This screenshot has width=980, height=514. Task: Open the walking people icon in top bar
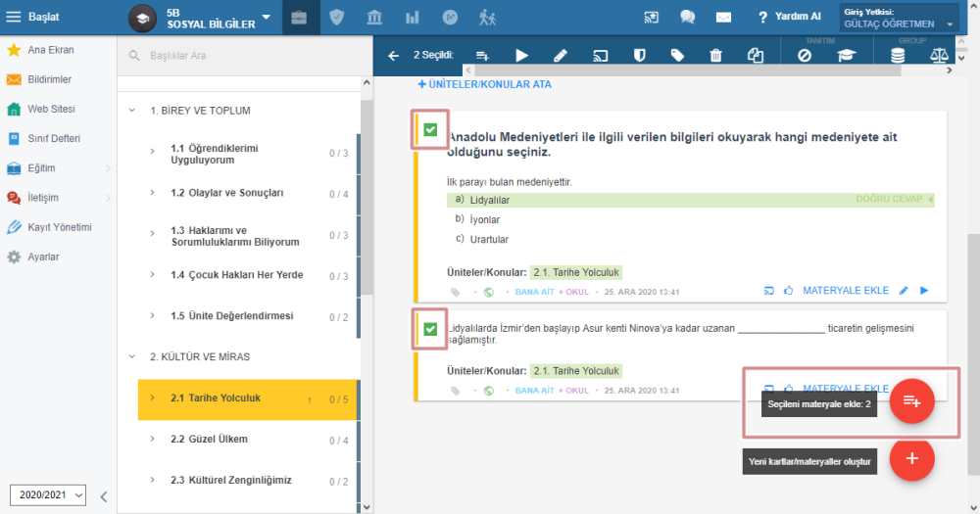coord(487,18)
